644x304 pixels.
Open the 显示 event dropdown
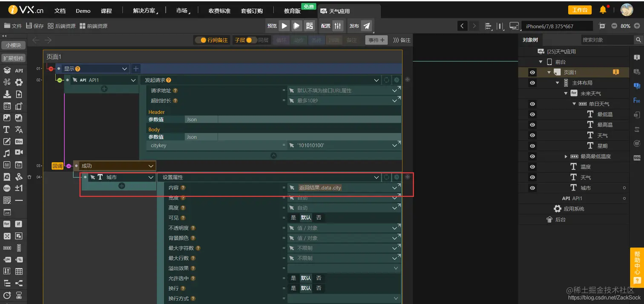[125, 69]
